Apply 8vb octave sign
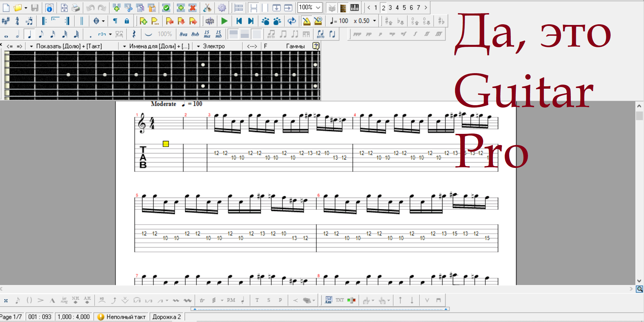The image size is (644, 322). coord(195,34)
